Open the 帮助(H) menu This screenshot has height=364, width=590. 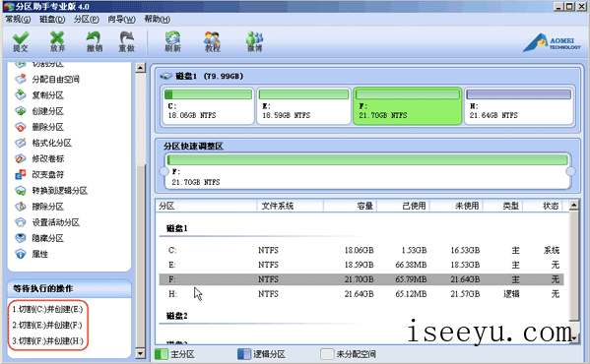[158, 19]
